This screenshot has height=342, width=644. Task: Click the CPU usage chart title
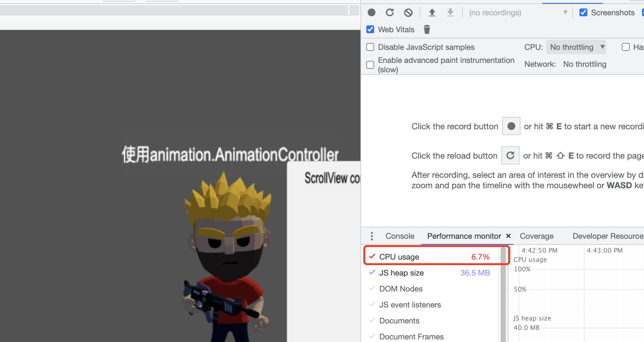(530, 260)
